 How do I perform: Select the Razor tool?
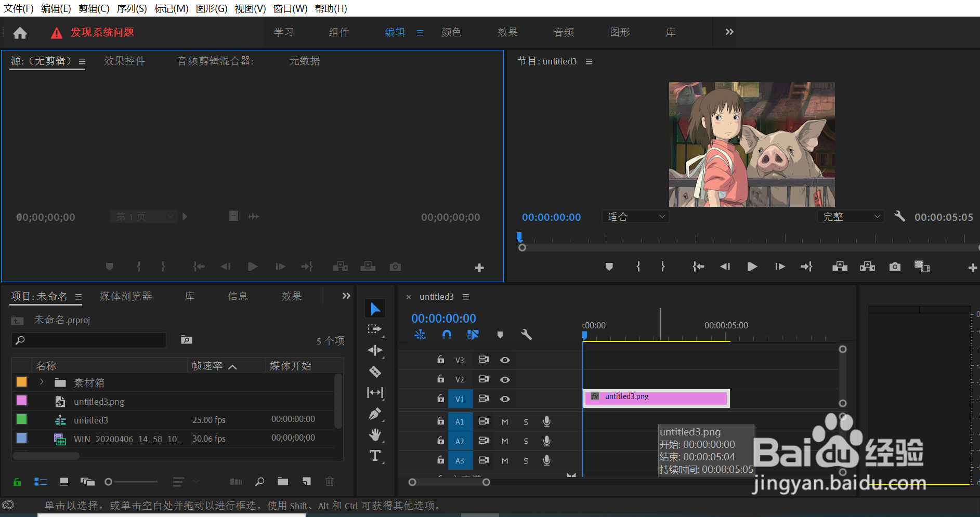click(375, 372)
